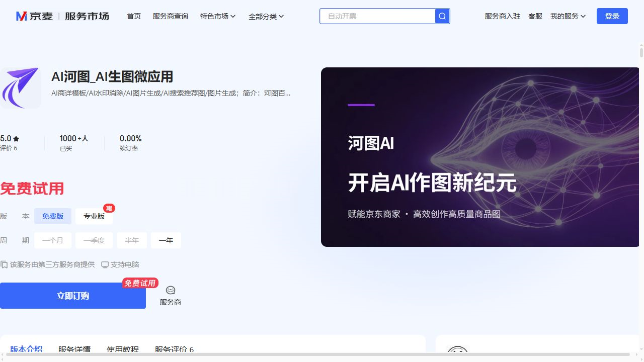Click the 登录 button

[612, 16]
